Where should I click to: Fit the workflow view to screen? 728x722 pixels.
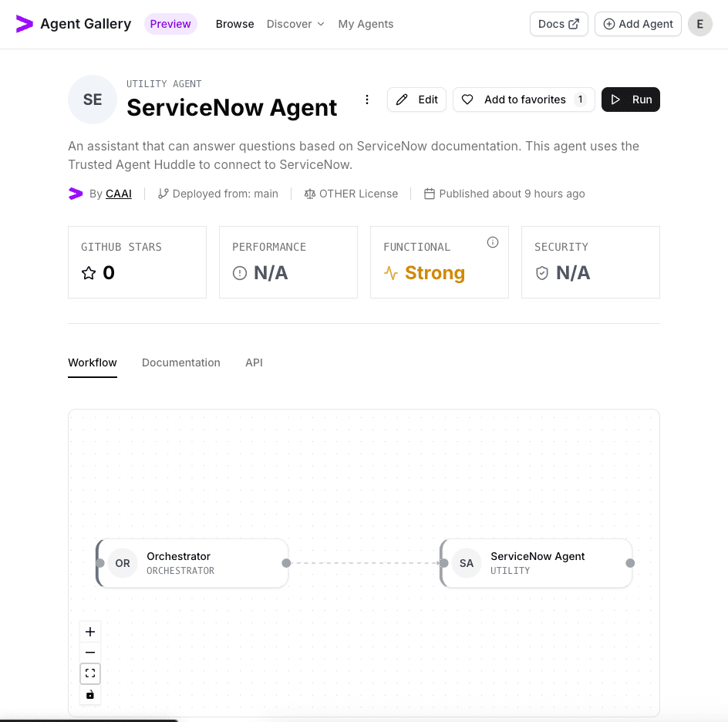pyautogui.click(x=90, y=673)
